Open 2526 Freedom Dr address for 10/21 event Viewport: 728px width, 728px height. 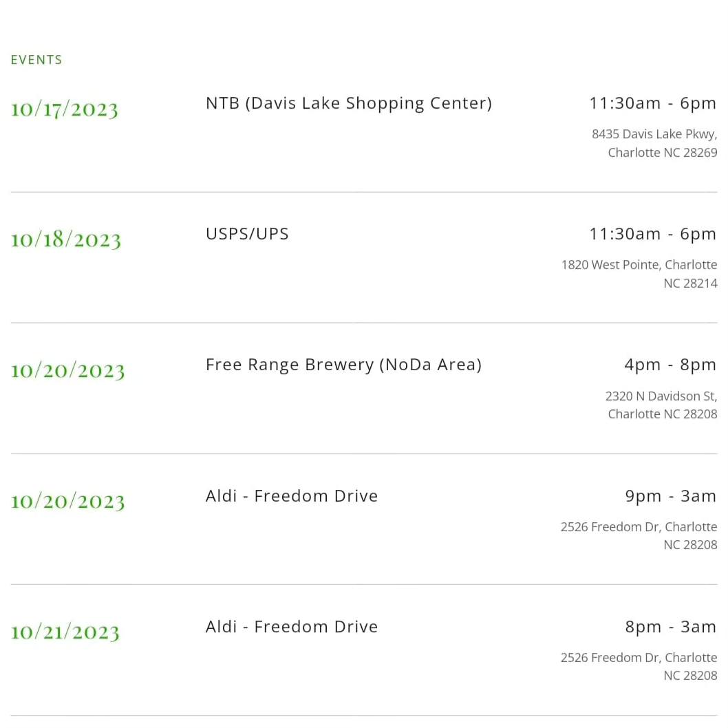[639, 666]
